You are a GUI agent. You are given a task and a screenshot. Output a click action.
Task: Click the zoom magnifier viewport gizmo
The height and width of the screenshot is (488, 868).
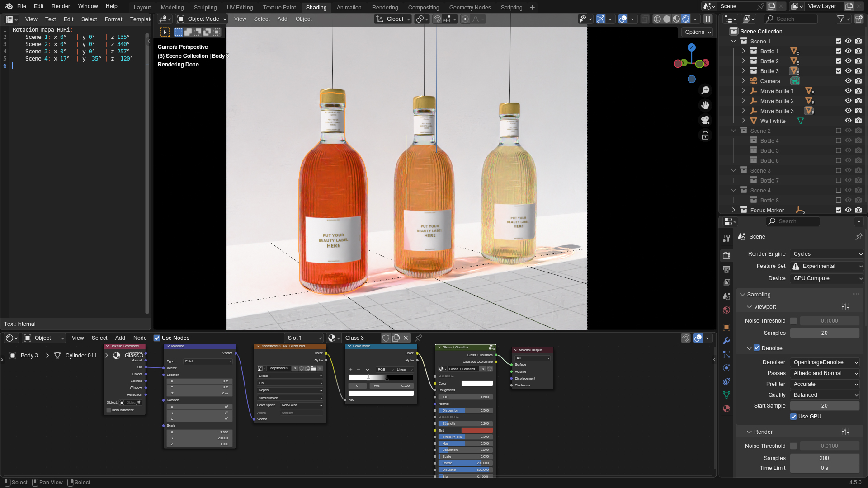tap(705, 90)
